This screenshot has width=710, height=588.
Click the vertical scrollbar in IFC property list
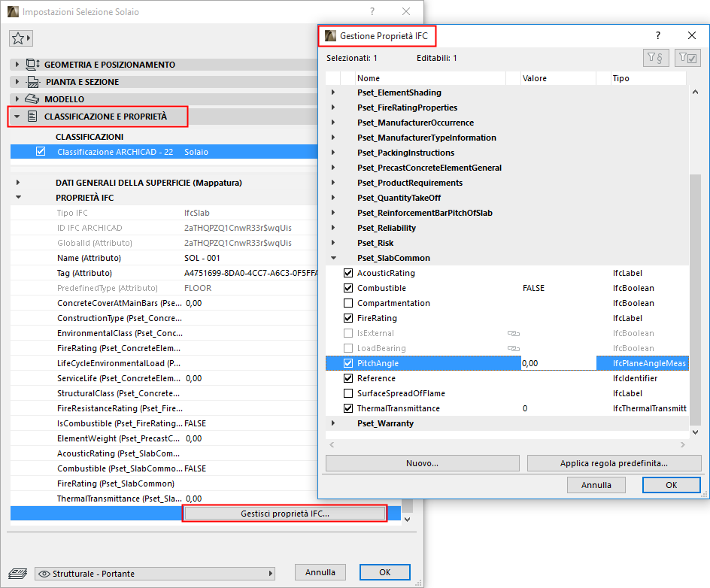695,299
